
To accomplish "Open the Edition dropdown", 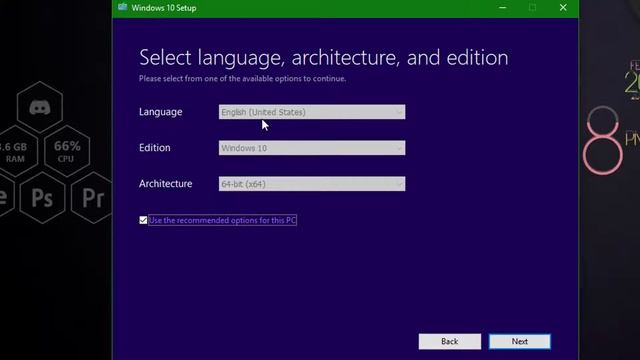I will click(x=312, y=148).
